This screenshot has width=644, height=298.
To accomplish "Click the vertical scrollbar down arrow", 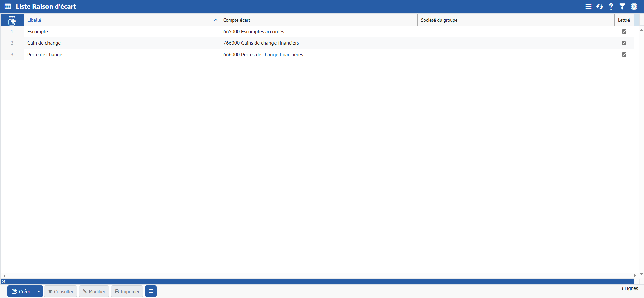I will pos(641,274).
